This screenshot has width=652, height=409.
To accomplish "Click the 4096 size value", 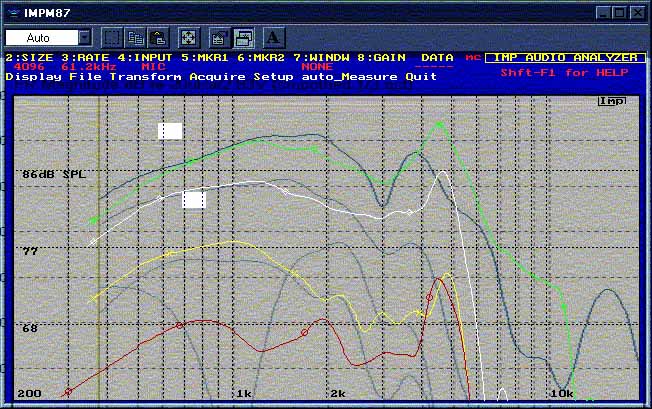I will (x=29, y=67).
